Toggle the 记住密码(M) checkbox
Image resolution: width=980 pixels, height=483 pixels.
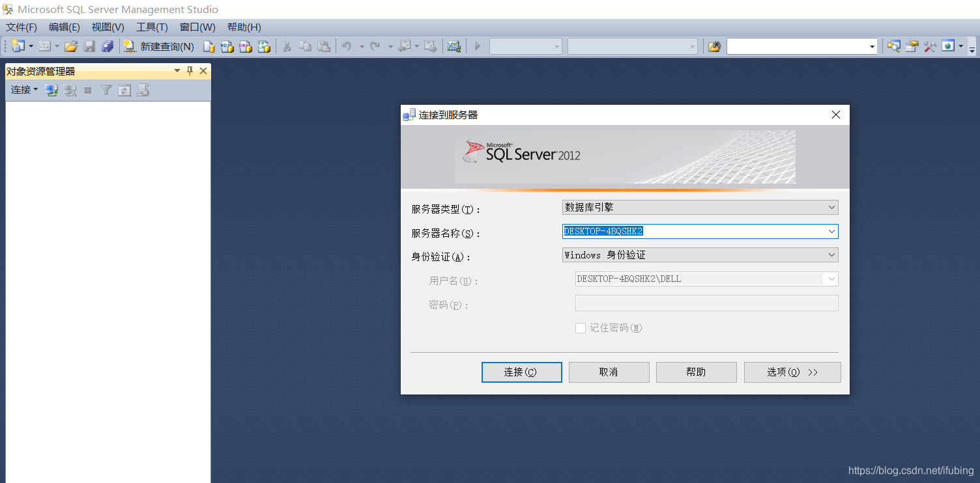581,328
